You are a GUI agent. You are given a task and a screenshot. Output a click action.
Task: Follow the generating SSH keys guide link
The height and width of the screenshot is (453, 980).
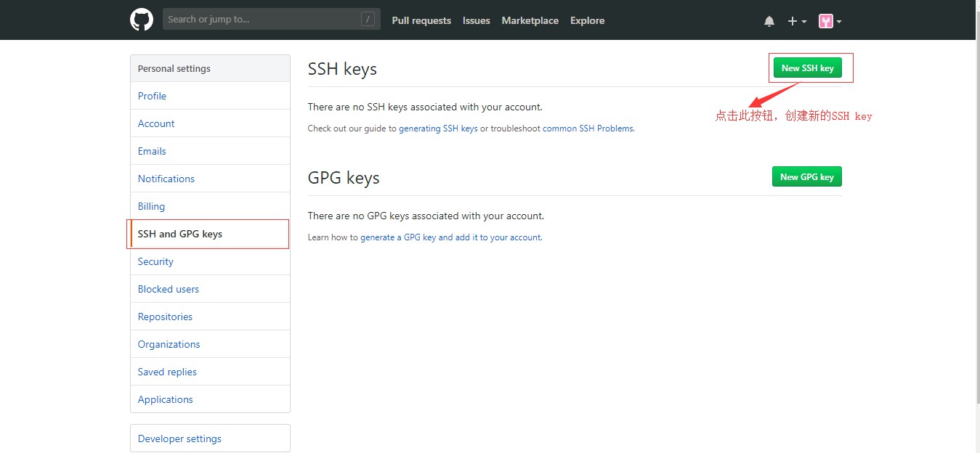click(438, 128)
